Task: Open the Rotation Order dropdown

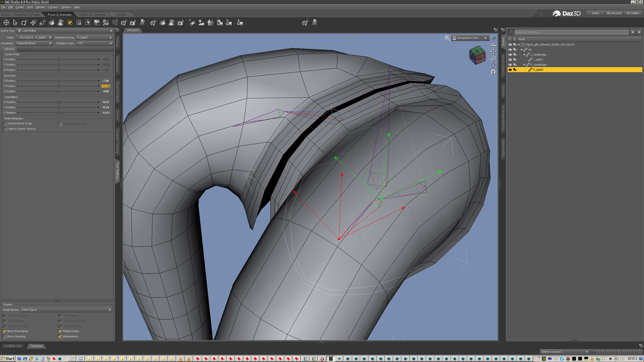Action: (x=94, y=43)
